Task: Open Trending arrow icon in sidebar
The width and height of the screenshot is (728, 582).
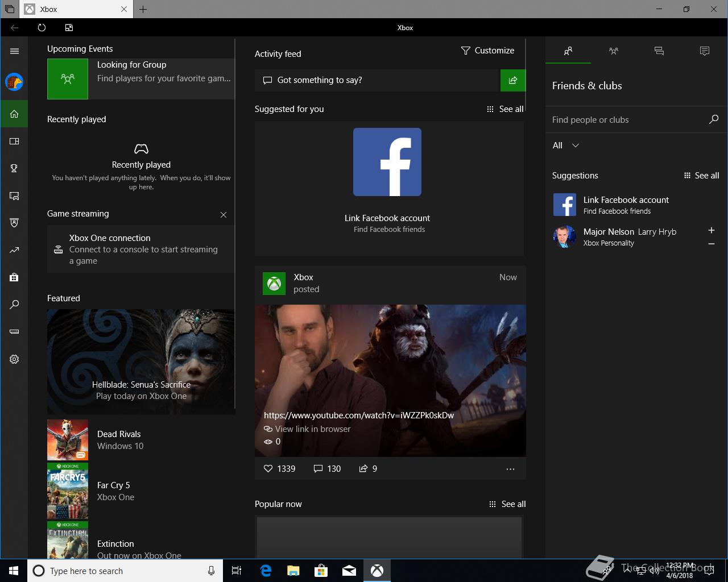Action: click(x=14, y=250)
